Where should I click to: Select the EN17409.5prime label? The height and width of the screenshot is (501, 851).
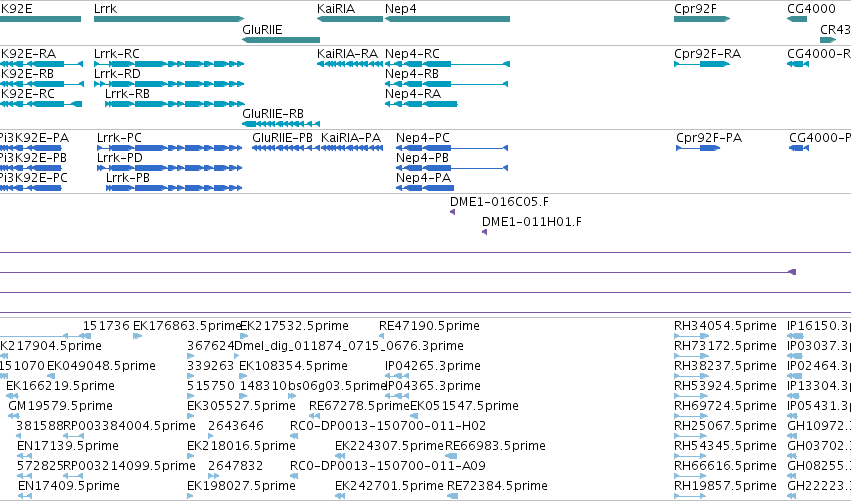point(69,486)
